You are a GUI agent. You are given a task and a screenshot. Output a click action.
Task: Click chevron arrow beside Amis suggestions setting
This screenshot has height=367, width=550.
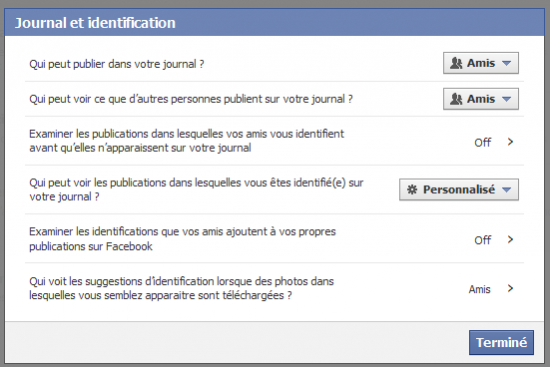(510, 288)
